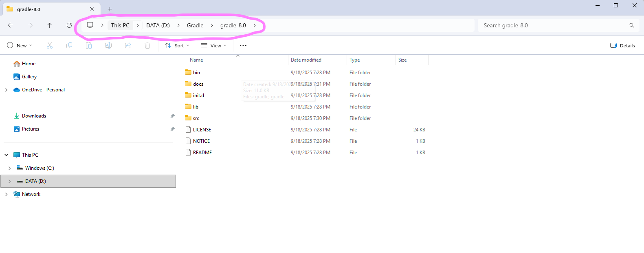Image resolution: width=644 pixels, height=253 pixels.
Task: Click chevron after DATA (D:) in address bar
Action: (x=178, y=25)
